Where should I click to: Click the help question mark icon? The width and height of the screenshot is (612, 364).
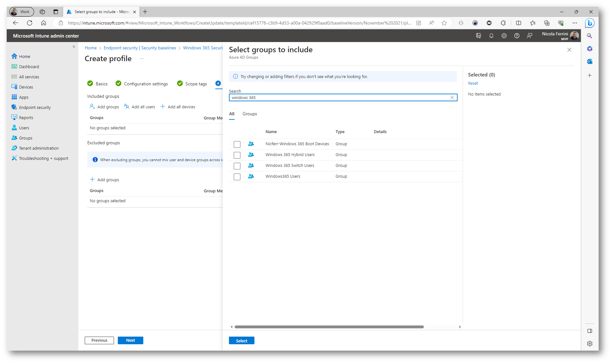click(x=517, y=36)
